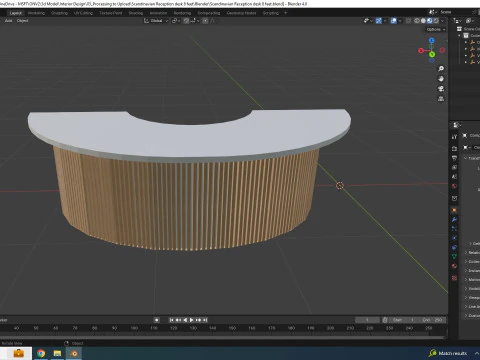Play the animation in reverse
The image size is (480, 360).
185,320
